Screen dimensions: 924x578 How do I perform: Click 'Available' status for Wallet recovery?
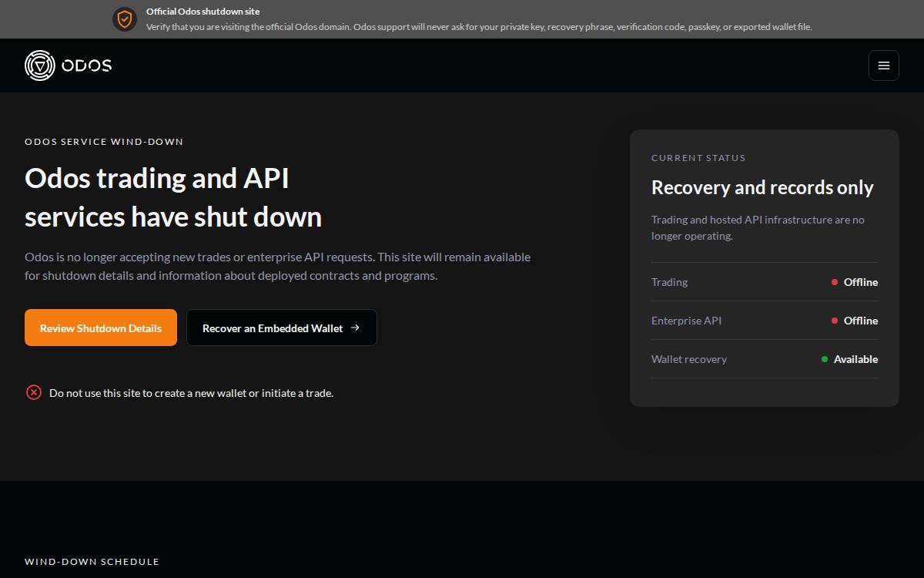[x=855, y=359]
